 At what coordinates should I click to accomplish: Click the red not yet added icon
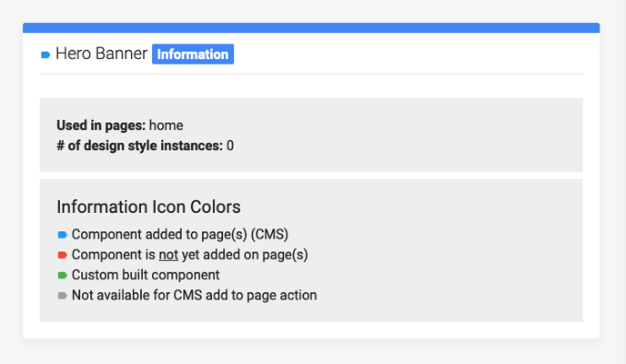pos(62,255)
